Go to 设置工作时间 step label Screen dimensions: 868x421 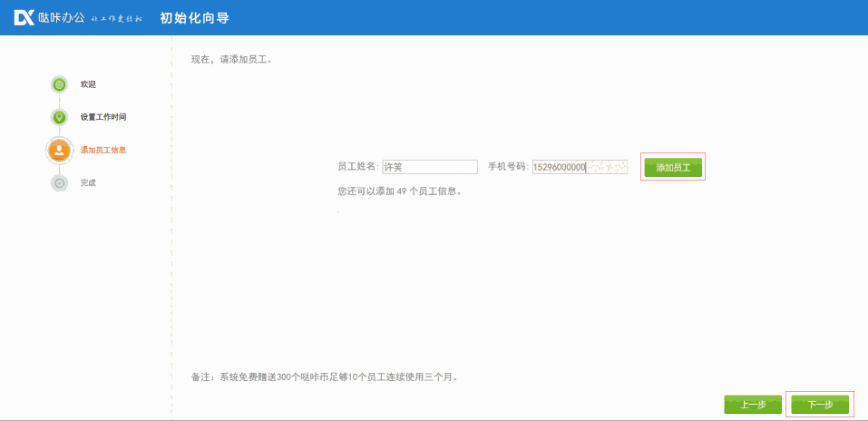coord(103,117)
